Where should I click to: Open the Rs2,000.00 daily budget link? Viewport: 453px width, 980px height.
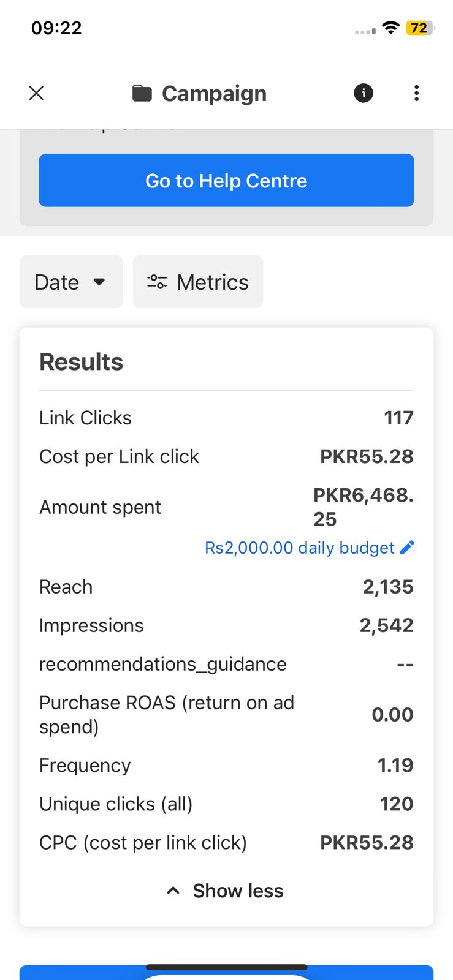299,548
